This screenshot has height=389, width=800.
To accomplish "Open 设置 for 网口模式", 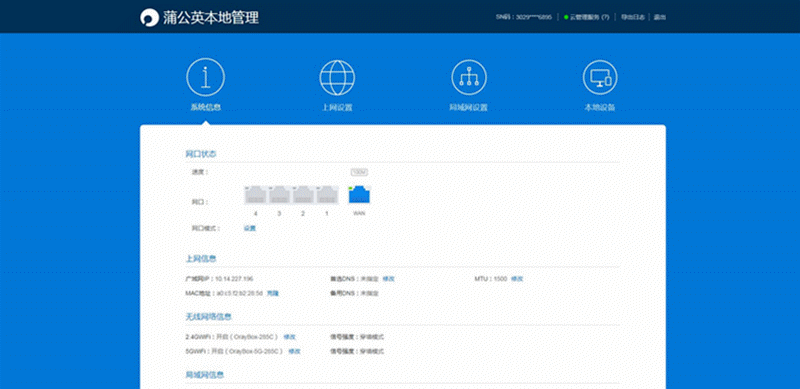I will (249, 228).
